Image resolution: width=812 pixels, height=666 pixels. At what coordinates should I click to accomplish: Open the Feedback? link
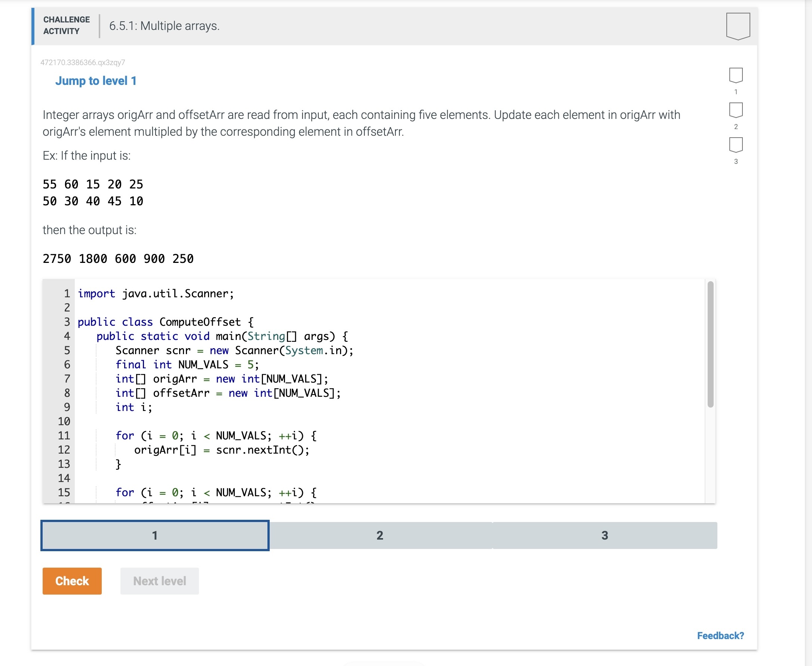(x=720, y=636)
